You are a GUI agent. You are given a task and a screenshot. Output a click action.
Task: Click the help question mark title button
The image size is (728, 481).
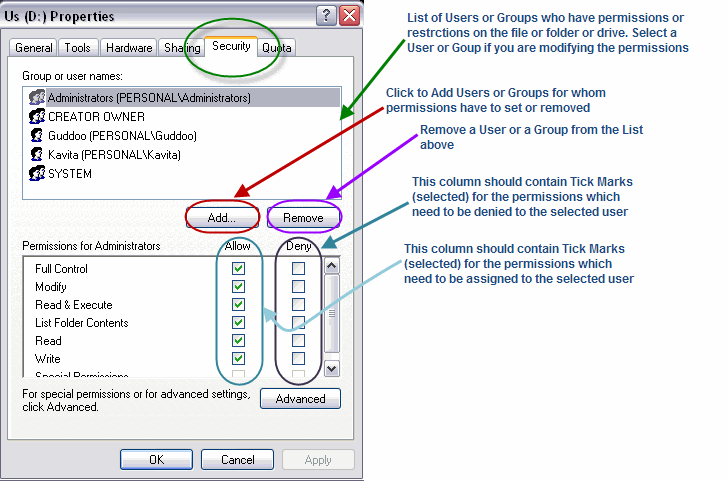coord(327,16)
